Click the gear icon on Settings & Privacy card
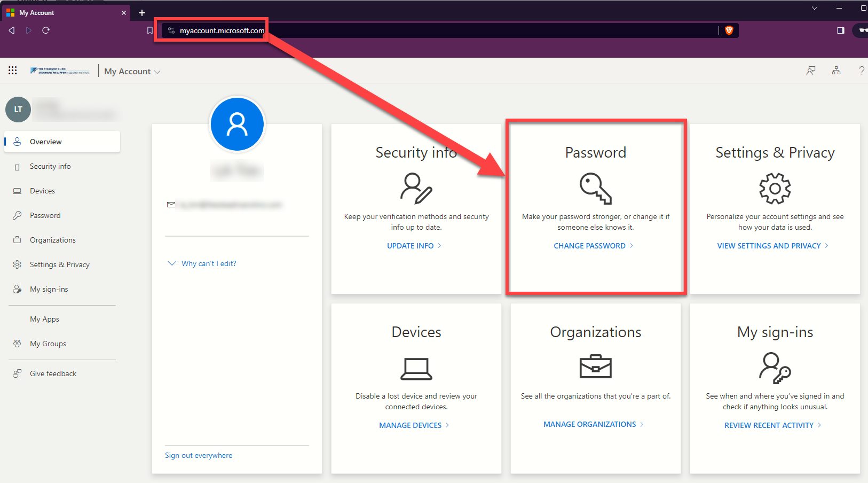The height and width of the screenshot is (483, 868). pos(775,188)
